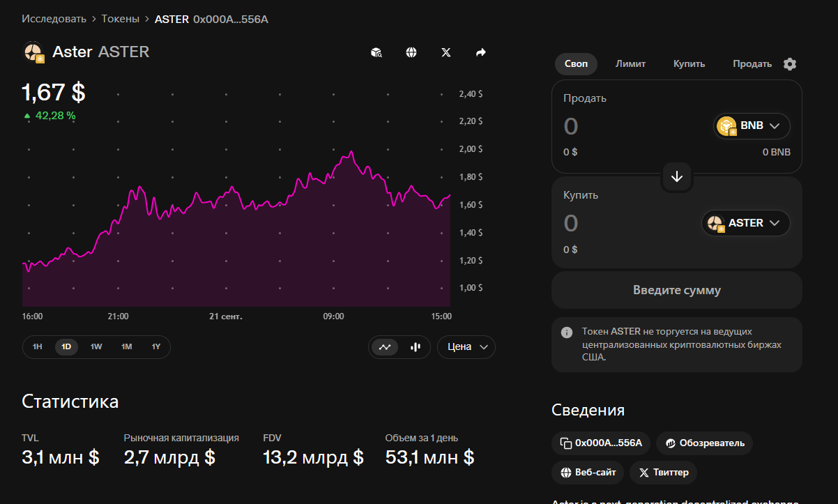Viewport: 838px width, 504px height.
Task: Go to Исследовать in the breadcrumb
Action: [x=54, y=19]
